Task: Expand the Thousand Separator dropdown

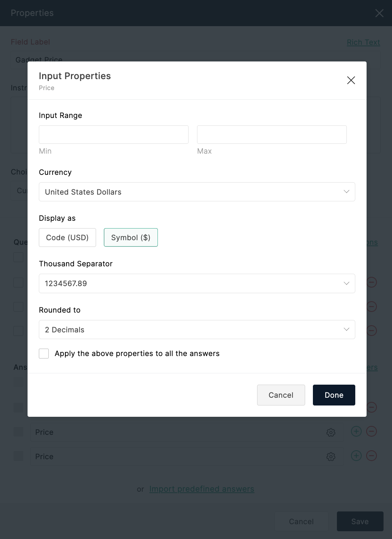Action: [197, 283]
